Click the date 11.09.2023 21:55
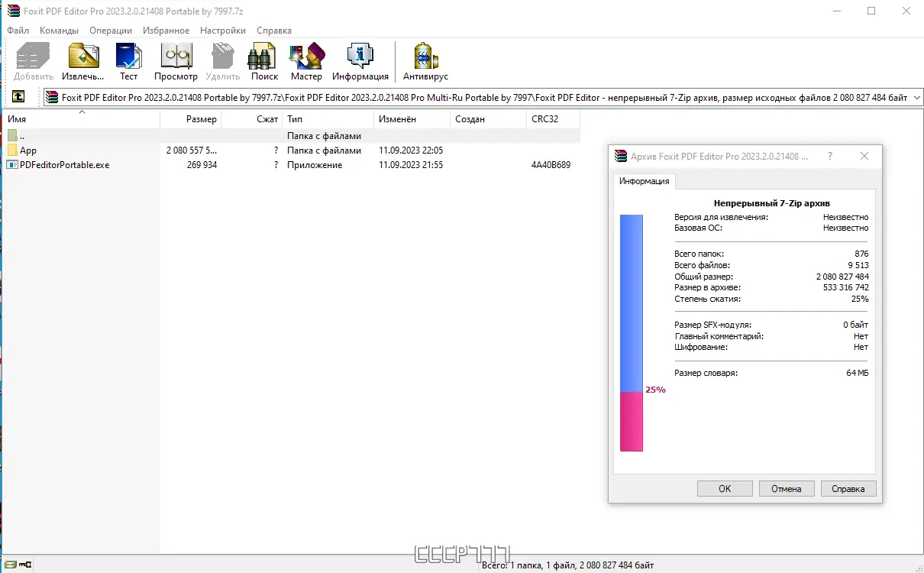 point(411,165)
